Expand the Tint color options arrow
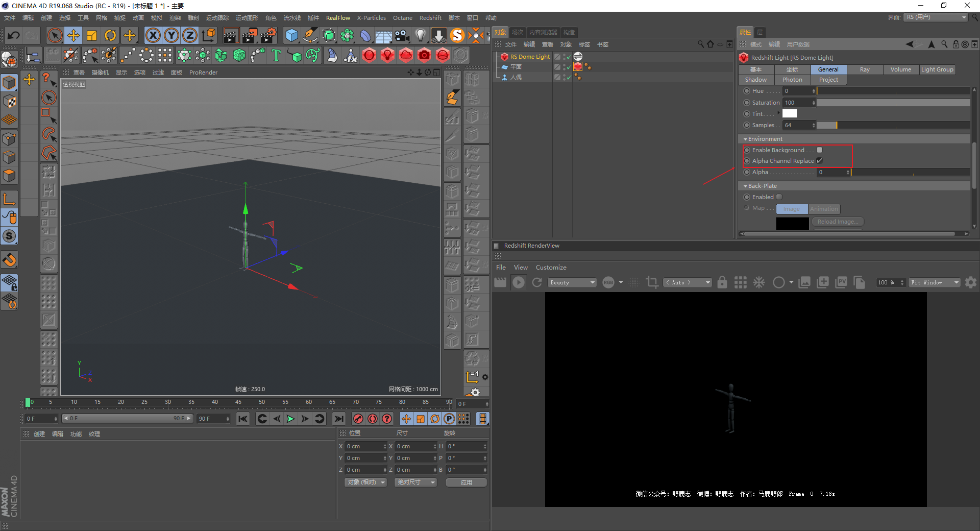980x531 pixels. tap(778, 113)
